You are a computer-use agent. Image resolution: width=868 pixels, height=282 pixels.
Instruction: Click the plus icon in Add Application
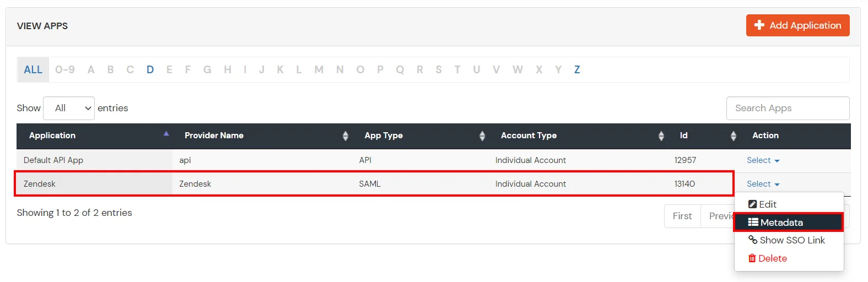point(759,25)
